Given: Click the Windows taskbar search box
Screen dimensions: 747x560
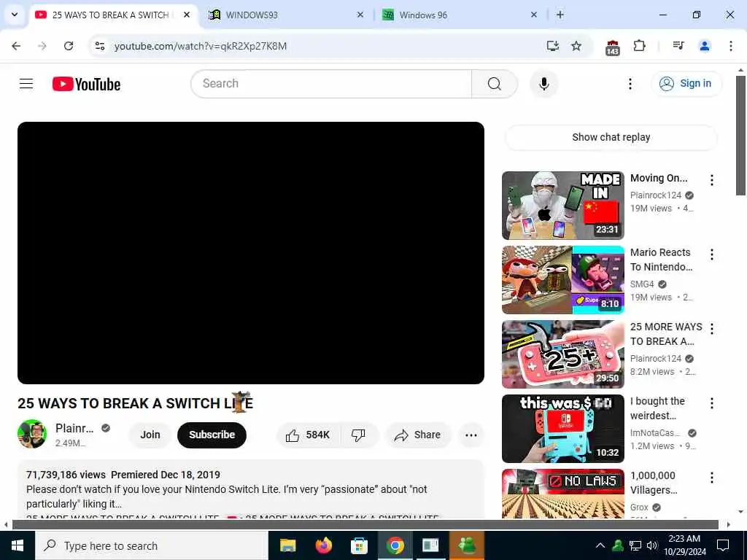Looking at the screenshot, I should click(152, 545).
